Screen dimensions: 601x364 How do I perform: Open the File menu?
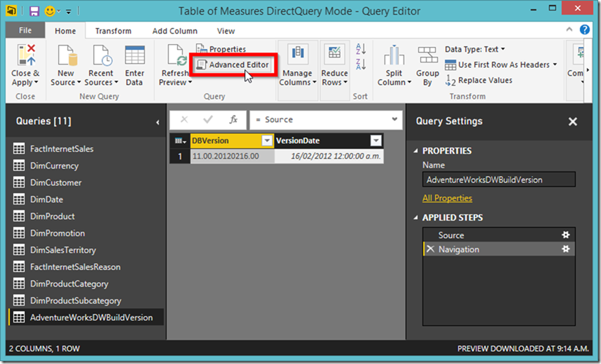(25, 30)
